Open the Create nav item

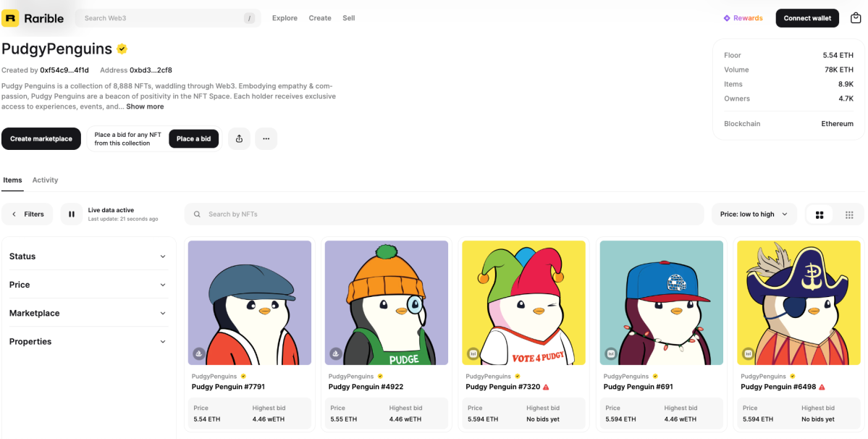pos(320,18)
